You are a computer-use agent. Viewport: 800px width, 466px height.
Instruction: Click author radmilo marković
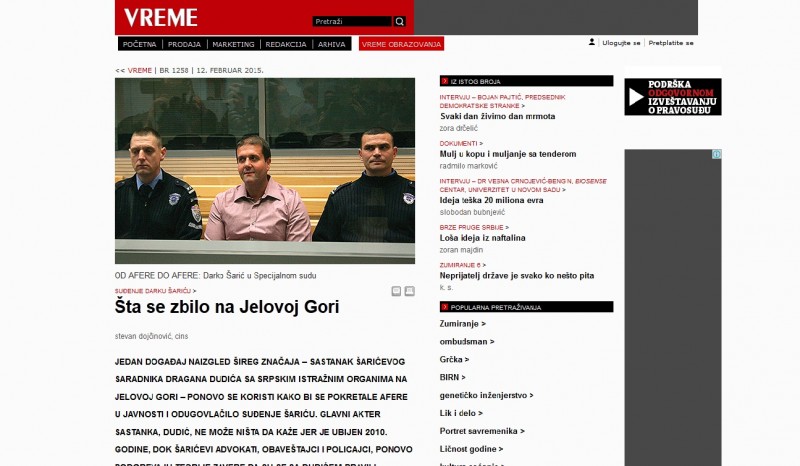[468, 166]
